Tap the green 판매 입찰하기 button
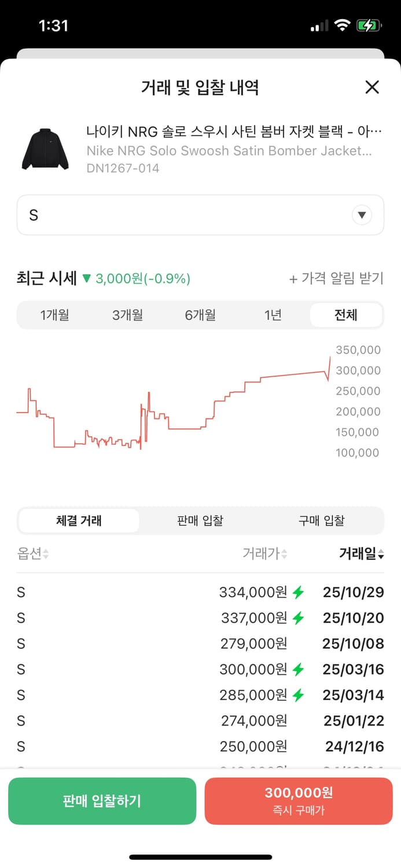 pos(102,801)
